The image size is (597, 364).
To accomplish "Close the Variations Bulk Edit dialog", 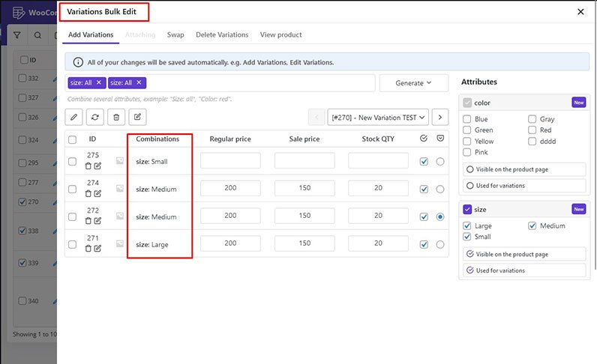I will pyautogui.click(x=580, y=12).
